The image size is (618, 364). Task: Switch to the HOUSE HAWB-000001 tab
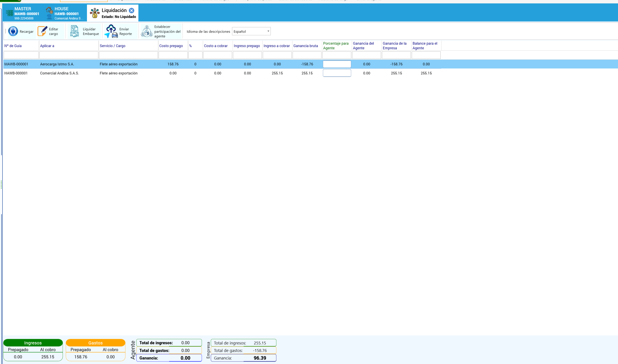pyautogui.click(x=65, y=13)
